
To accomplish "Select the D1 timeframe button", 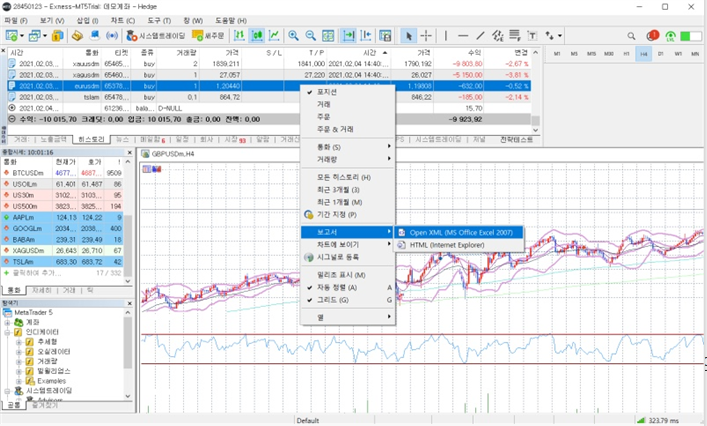I will (661, 54).
